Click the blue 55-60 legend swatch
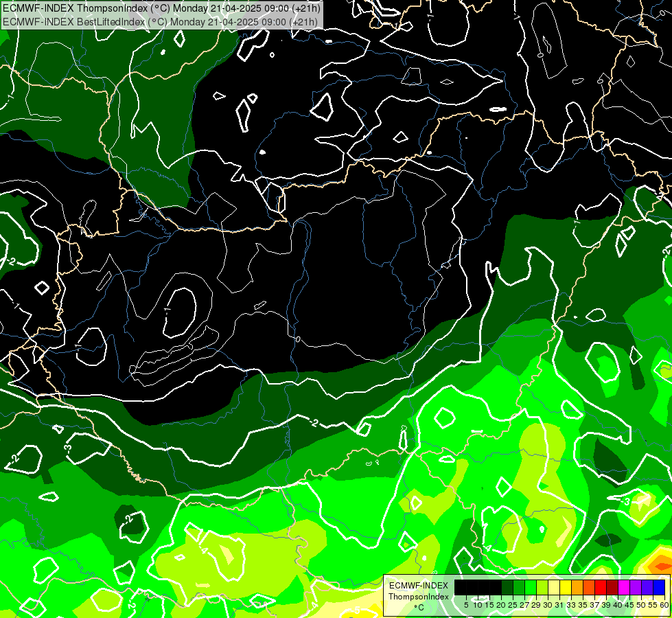 tap(659, 588)
